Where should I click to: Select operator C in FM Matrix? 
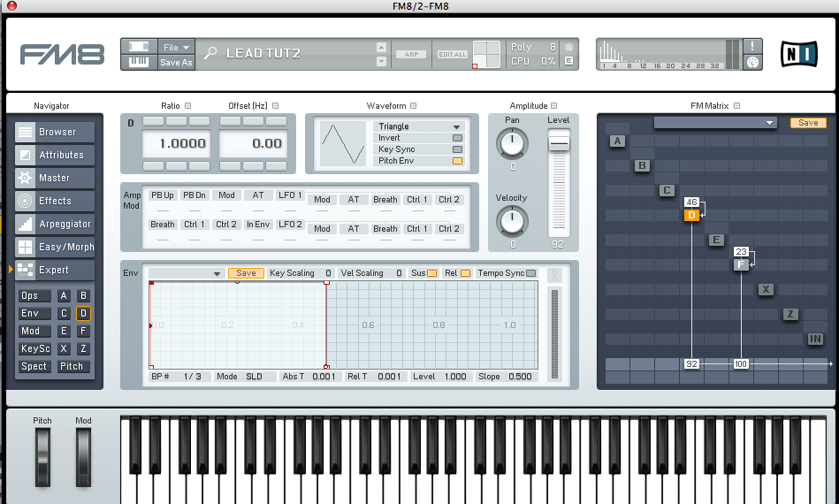[x=667, y=190]
